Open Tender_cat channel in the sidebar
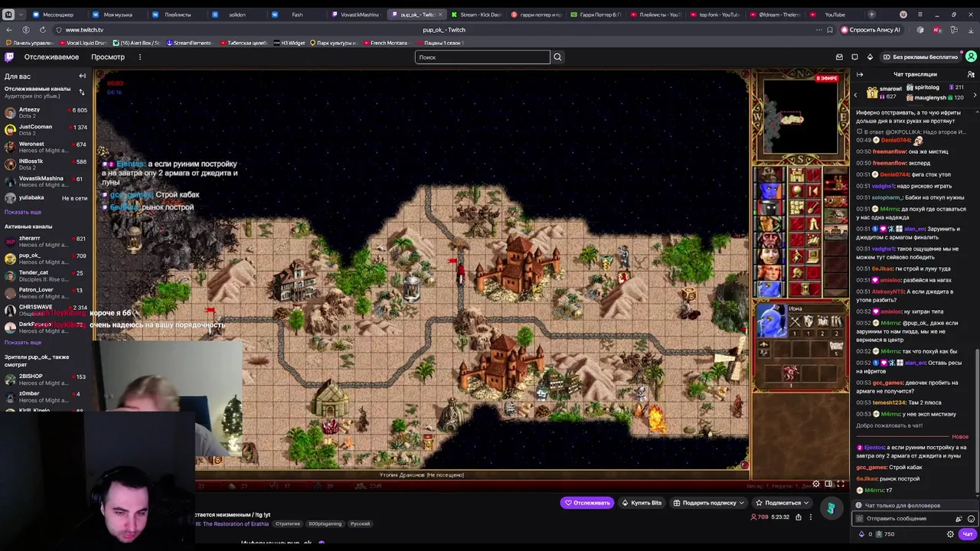 46,275
